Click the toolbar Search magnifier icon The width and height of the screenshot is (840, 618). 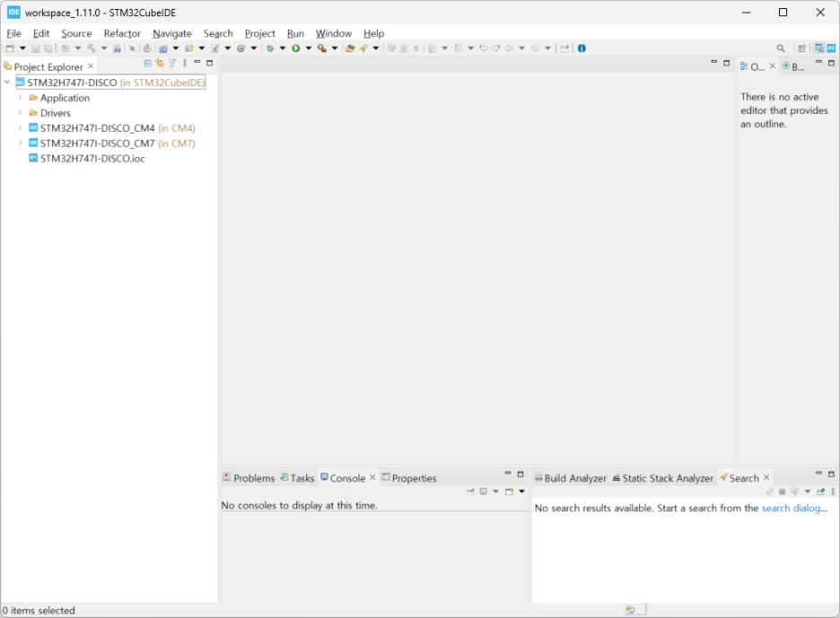[x=781, y=48]
